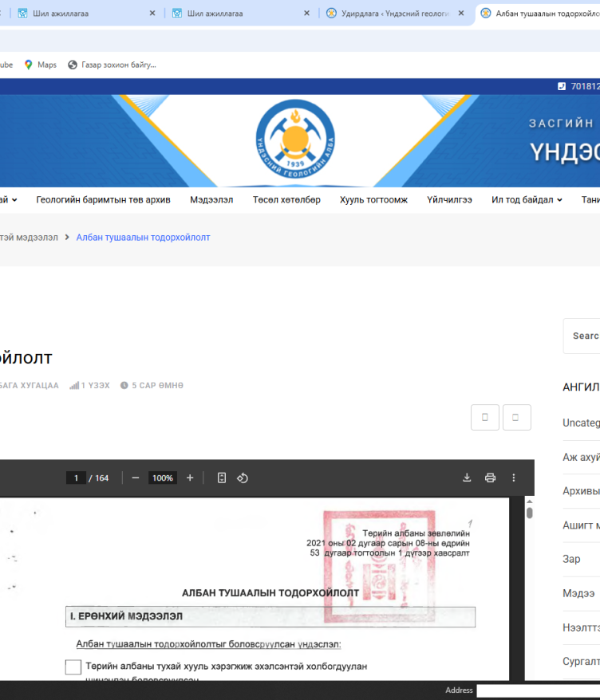Expand the Ил тод байдал dropdown menu

pyautogui.click(x=527, y=199)
